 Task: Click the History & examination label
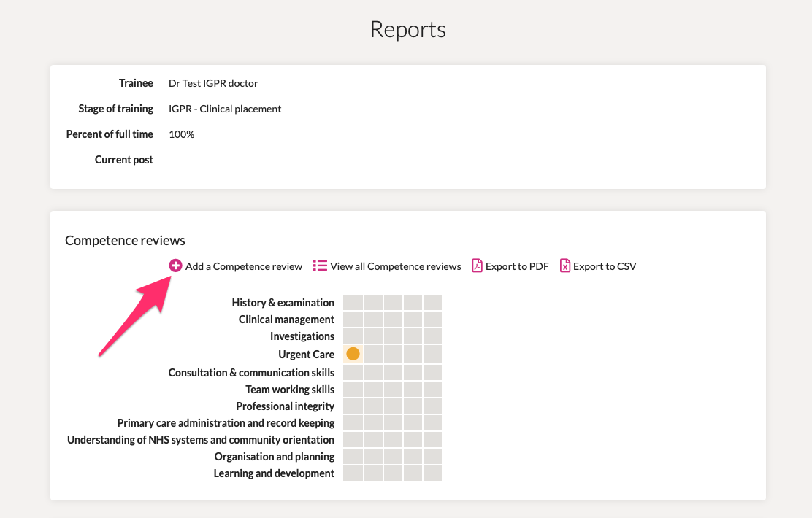(x=283, y=303)
